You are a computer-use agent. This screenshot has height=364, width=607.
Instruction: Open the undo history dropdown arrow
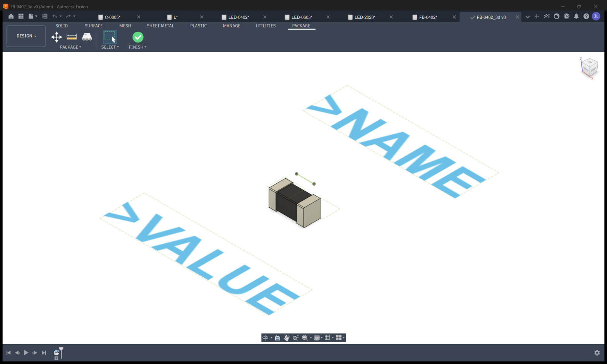tap(61, 16)
